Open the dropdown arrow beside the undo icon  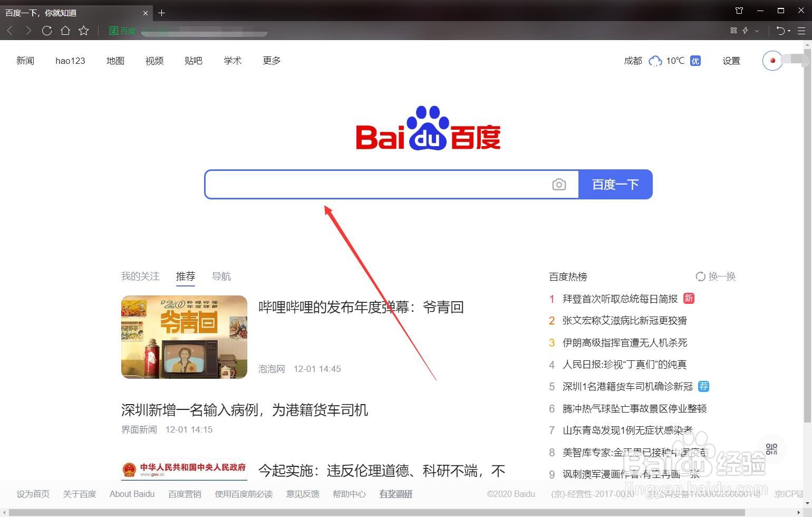pyautogui.click(x=789, y=31)
